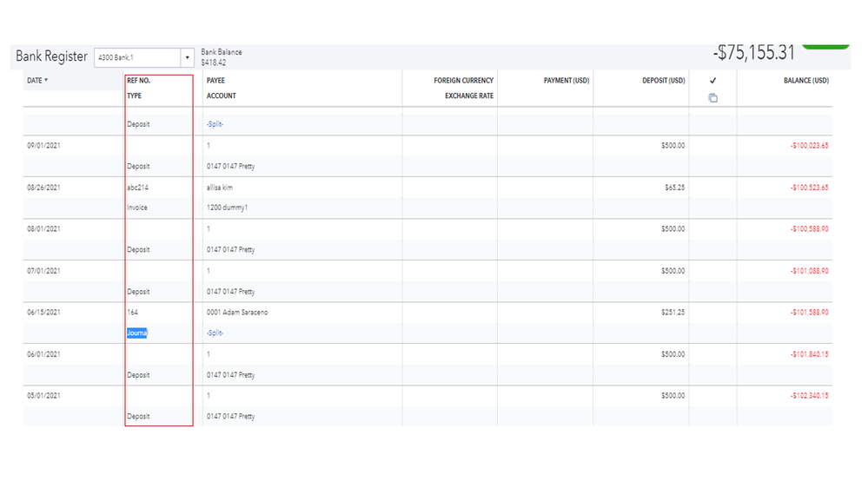The width and height of the screenshot is (868, 488).
Task: Select the 08/26/2021 invoice row date
Action: click(x=43, y=187)
